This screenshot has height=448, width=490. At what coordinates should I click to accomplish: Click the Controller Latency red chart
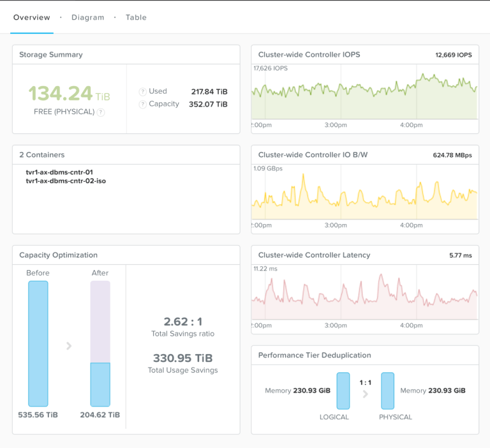[365, 292]
